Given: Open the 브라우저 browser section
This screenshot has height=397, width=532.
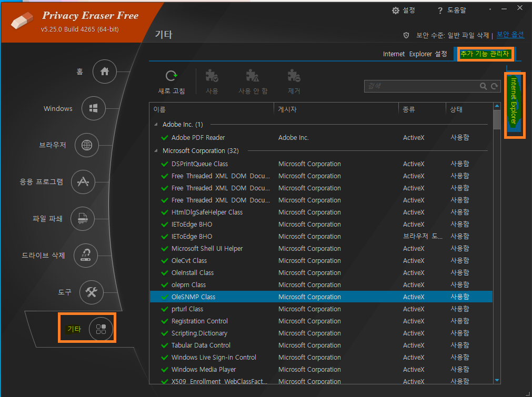Looking at the screenshot, I should pyautogui.click(x=86, y=145).
